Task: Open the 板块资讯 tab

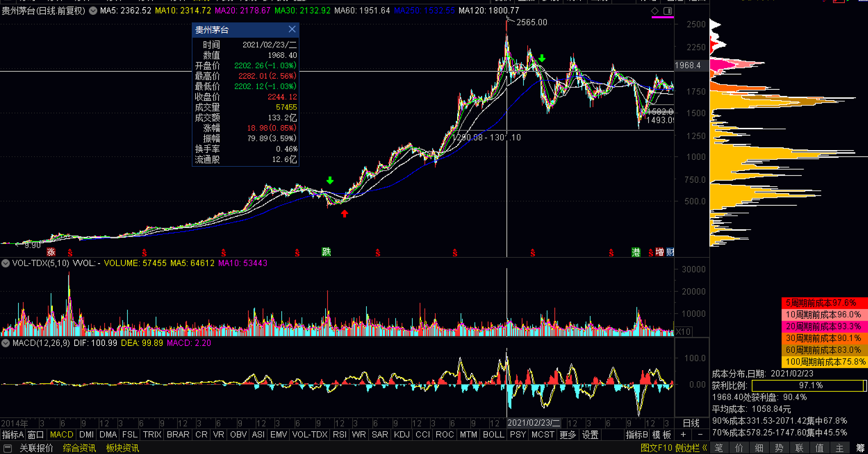Action: click(x=122, y=448)
